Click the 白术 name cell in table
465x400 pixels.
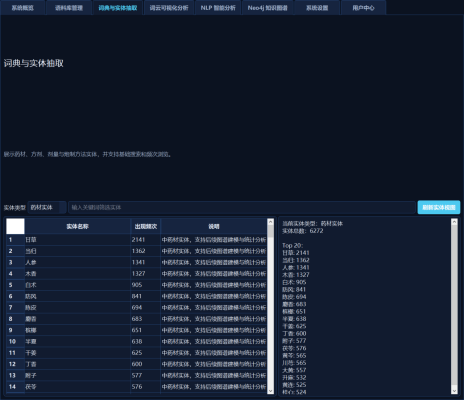pos(77,285)
